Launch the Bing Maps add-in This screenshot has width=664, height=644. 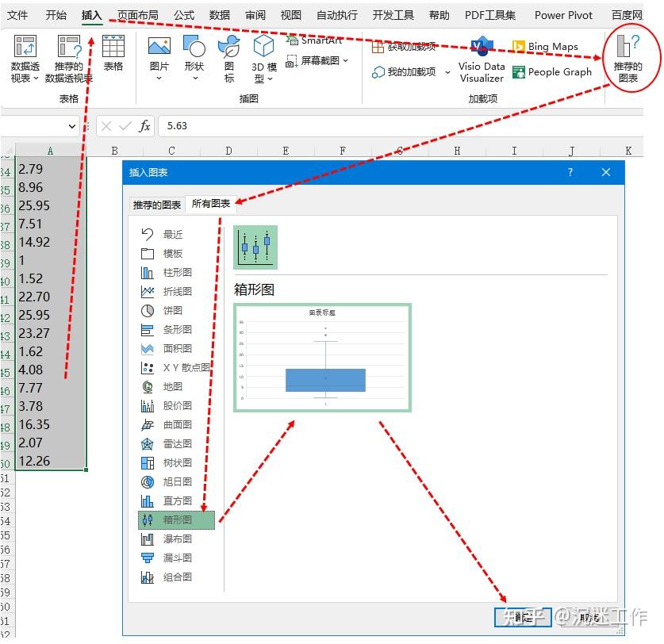pos(546,46)
